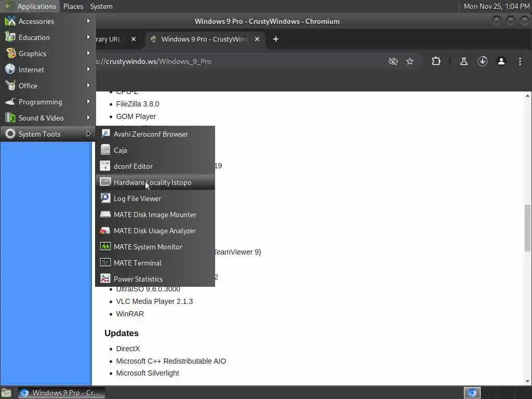The width and height of the screenshot is (532, 399).
Task: Launch MATE Disk Image Mounter
Action: 155,215
